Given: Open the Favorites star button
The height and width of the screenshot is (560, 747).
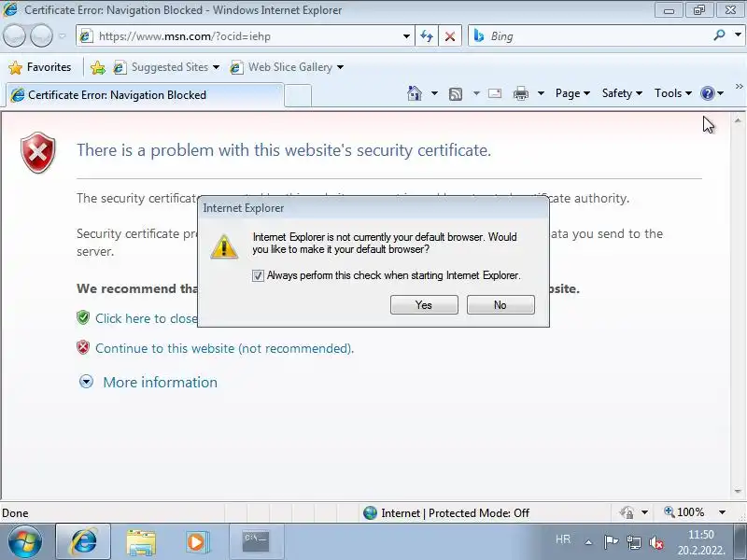Looking at the screenshot, I should pyautogui.click(x=40, y=67).
